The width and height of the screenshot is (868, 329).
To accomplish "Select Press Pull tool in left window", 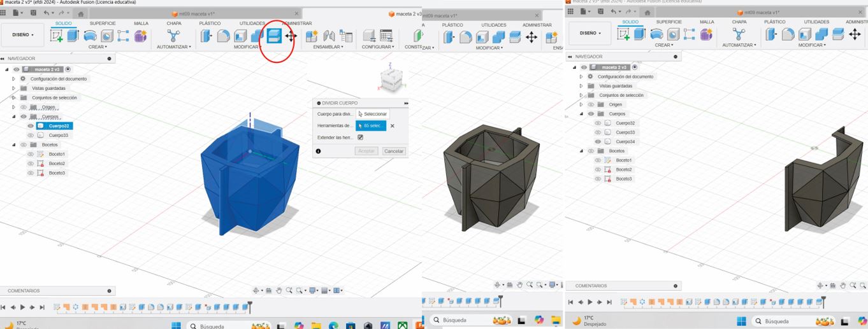I will point(206,36).
